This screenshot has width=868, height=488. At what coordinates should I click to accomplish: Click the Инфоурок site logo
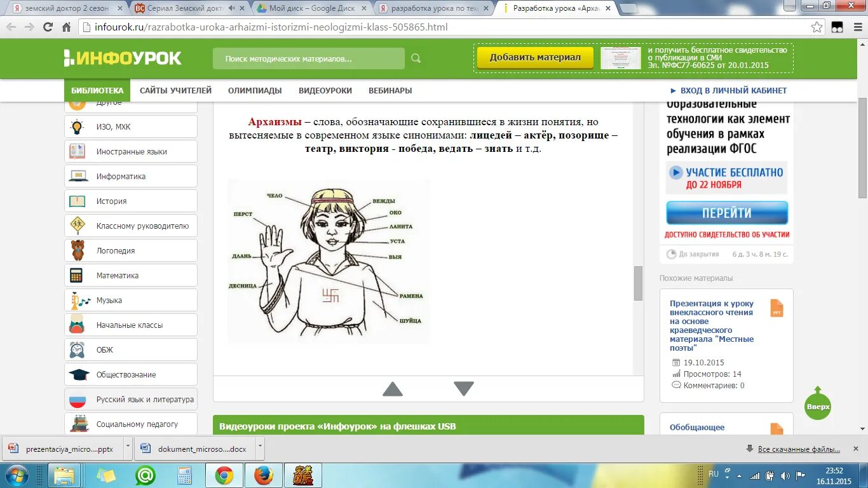[x=123, y=58]
